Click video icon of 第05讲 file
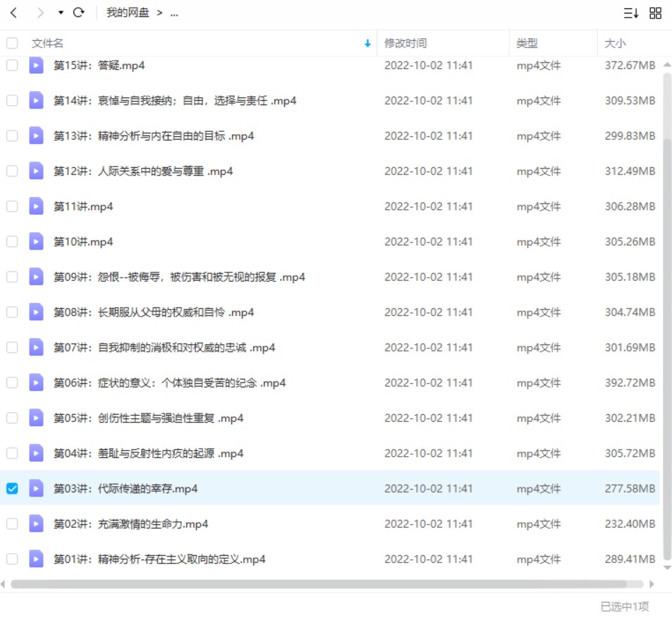This screenshot has height=618, width=672. point(36,418)
